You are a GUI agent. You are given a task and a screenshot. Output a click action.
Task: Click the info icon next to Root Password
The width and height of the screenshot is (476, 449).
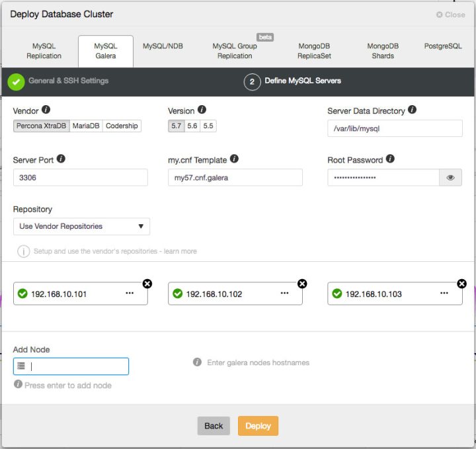click(390, 159)
